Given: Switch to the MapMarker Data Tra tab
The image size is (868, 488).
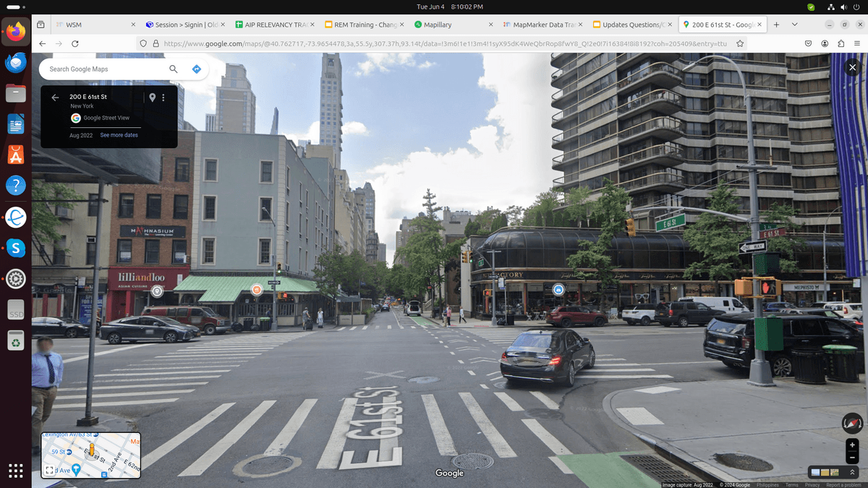Looking at the screenshot, I should click(542, 25).
